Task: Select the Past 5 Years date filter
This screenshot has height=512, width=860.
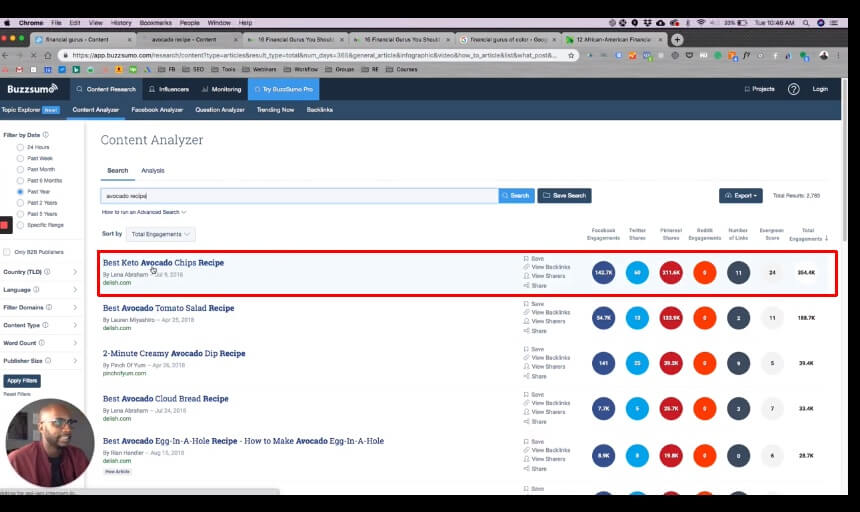Action: click(x=20, y=214)
